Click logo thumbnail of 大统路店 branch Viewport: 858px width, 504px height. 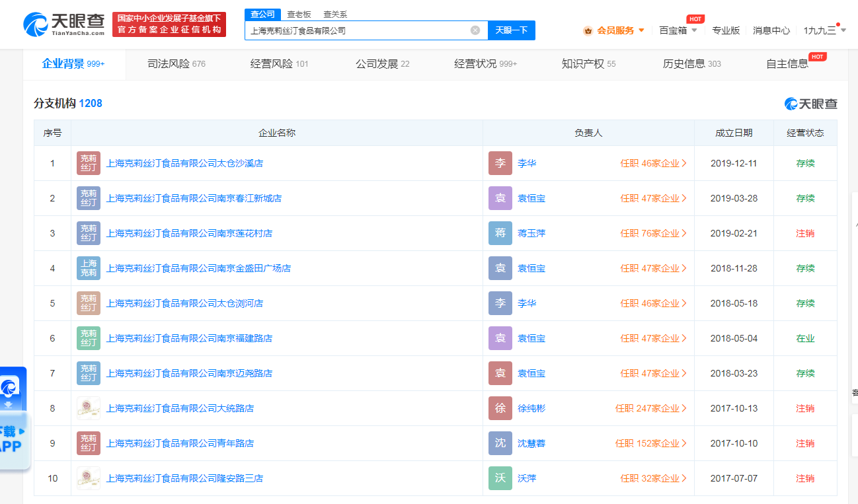click(x=89, y=408)
